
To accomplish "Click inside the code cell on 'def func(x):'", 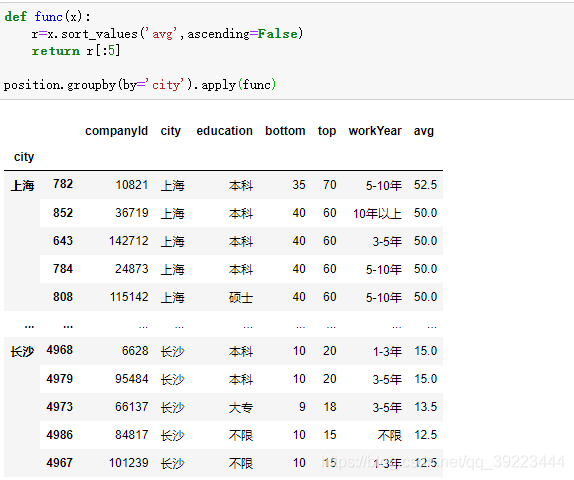I will coord(48,16).
